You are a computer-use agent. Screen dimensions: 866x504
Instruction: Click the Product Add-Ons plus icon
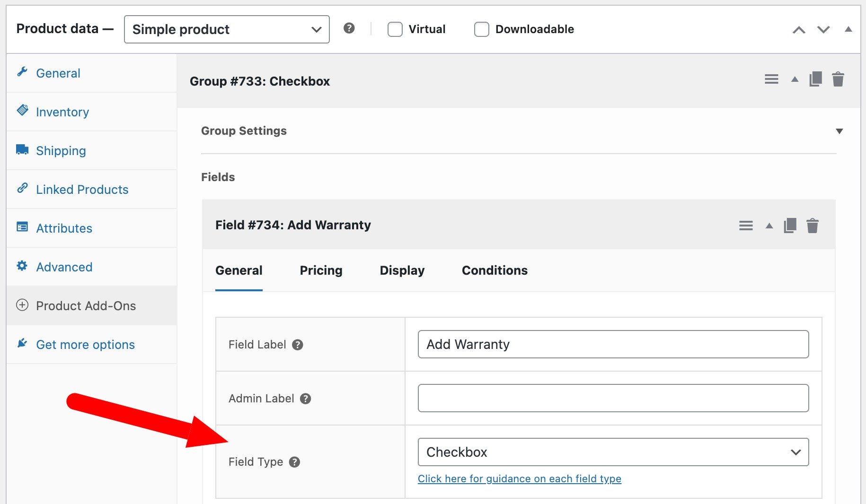pyautogui.click(x=22, y=305)
